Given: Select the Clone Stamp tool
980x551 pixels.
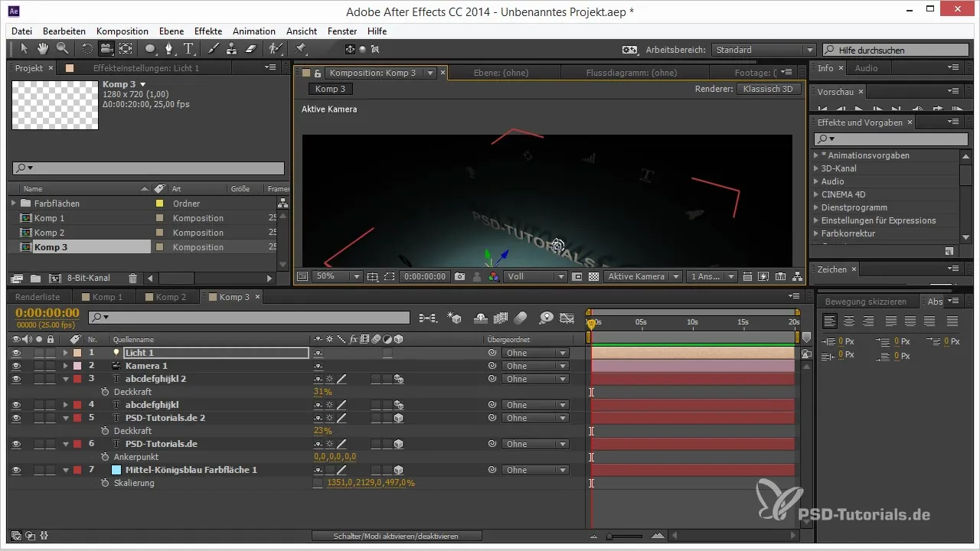Looking at the screenshot, I should 231,48.
